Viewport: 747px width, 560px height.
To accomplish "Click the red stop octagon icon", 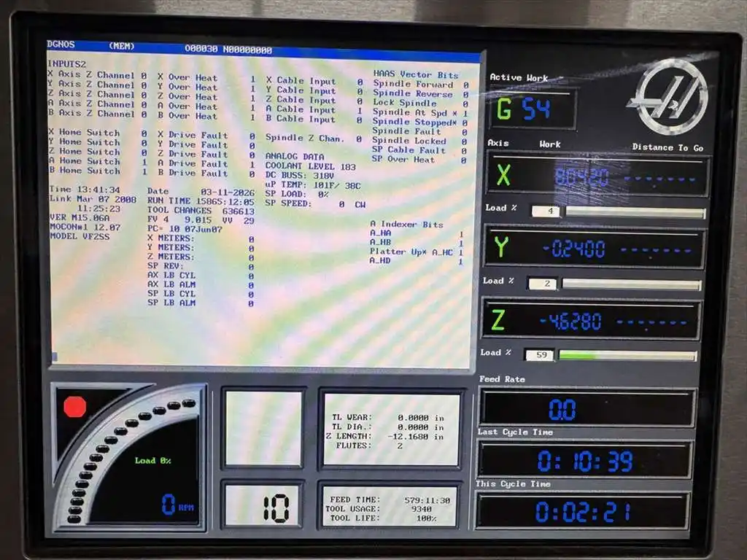I will coord(74,407).
